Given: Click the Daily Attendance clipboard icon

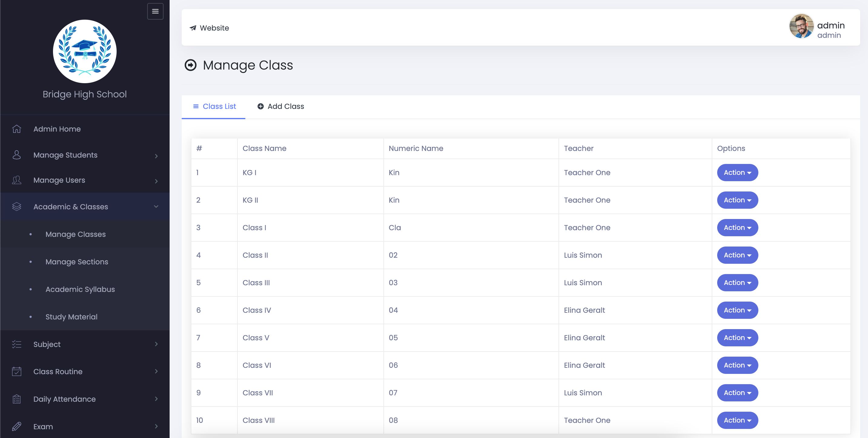Looking at the screenshot, I should (x=17, y=399).
